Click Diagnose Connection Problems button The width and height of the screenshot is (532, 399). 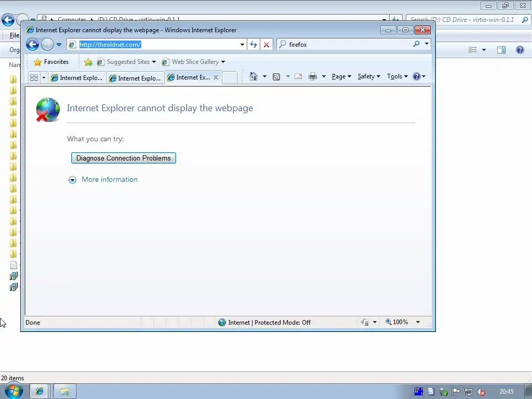click(124, 158)
